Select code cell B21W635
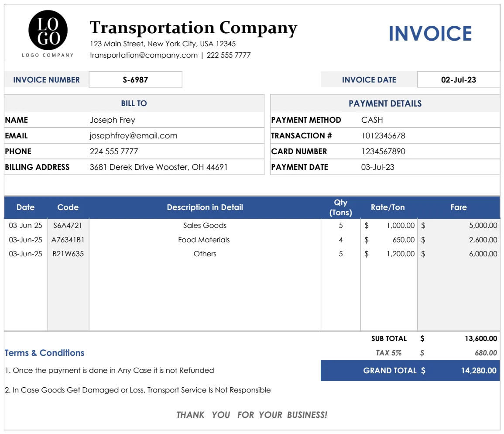The width and height of the screenshot is (504, 434). tap(68, 254)
